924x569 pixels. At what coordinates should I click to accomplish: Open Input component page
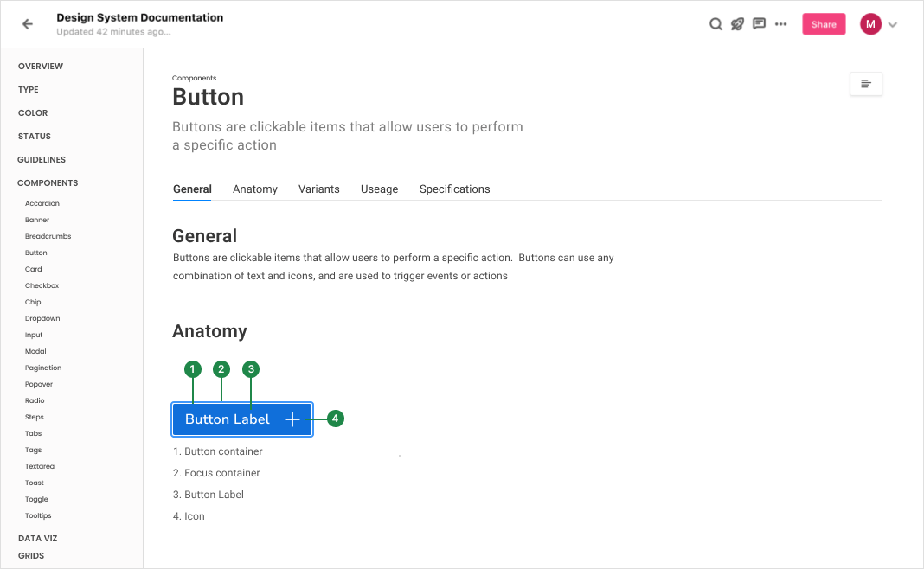[34, 336]
